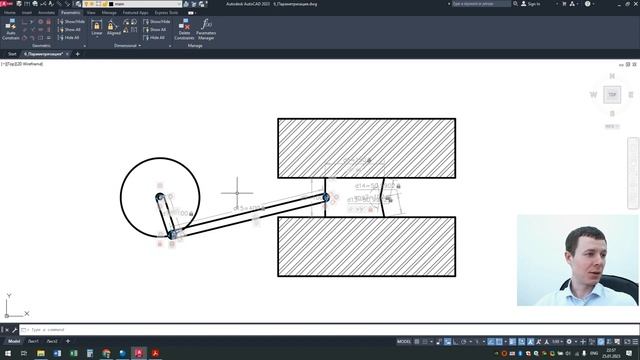Click geometric Show All constraints
Viewport: 640px width, 360px height.
pos(69,29)
